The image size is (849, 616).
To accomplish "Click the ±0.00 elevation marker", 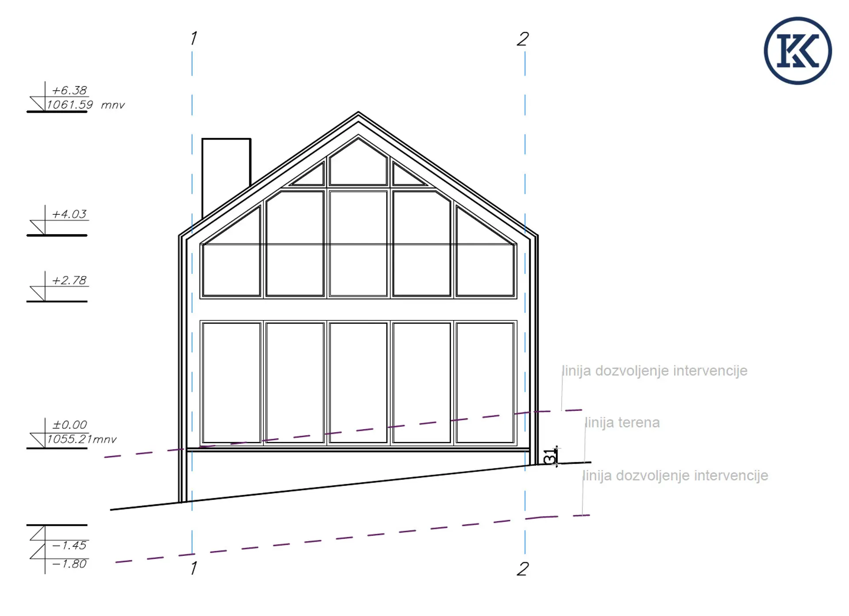I will [x=69, y=425].
